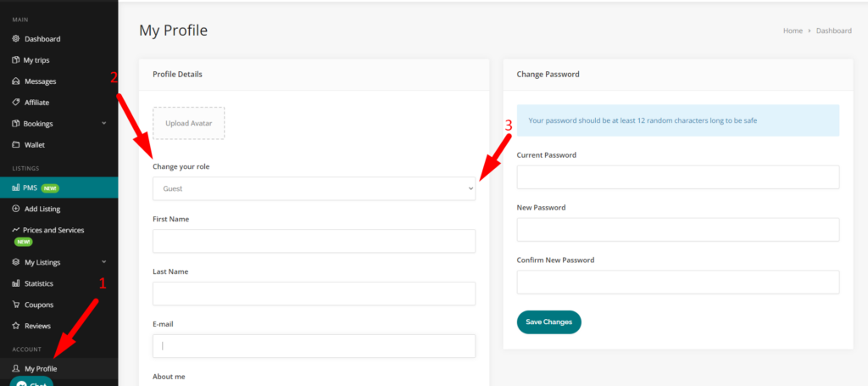The height and width of the screenshot is (386, 868).
Task: Click the Reviews star icon
Action: coord(16,326)
